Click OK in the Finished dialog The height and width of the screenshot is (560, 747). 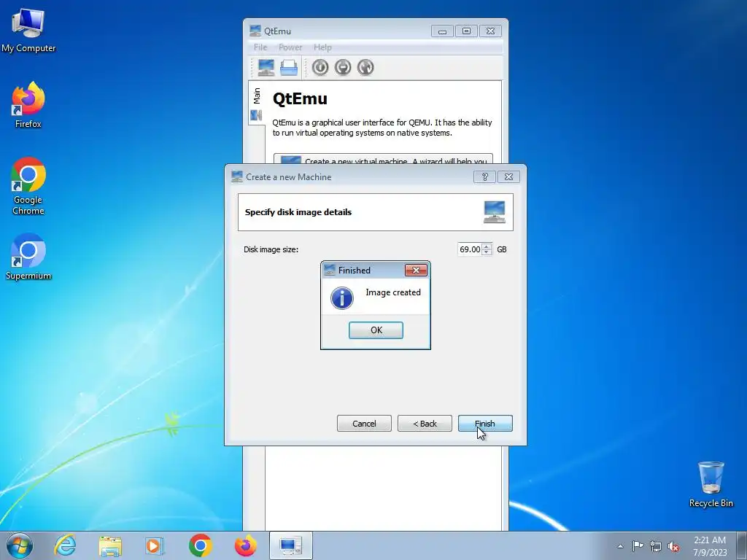376,330
